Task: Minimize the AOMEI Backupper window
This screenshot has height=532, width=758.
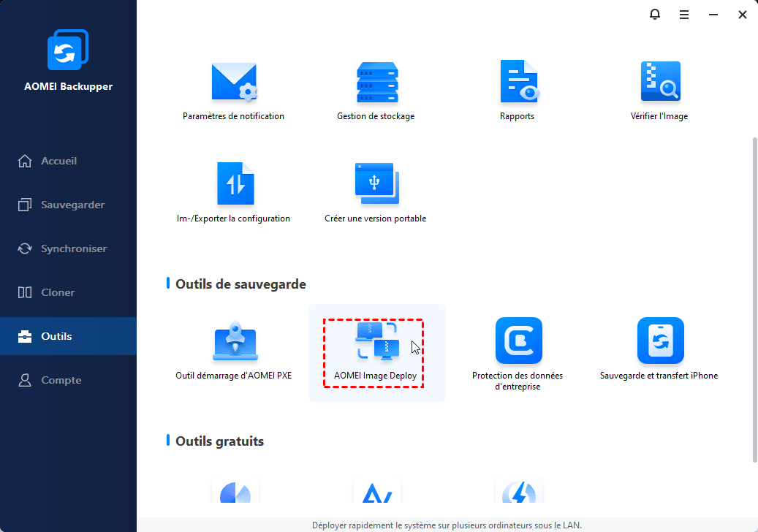Action: (x=713, y=15)
